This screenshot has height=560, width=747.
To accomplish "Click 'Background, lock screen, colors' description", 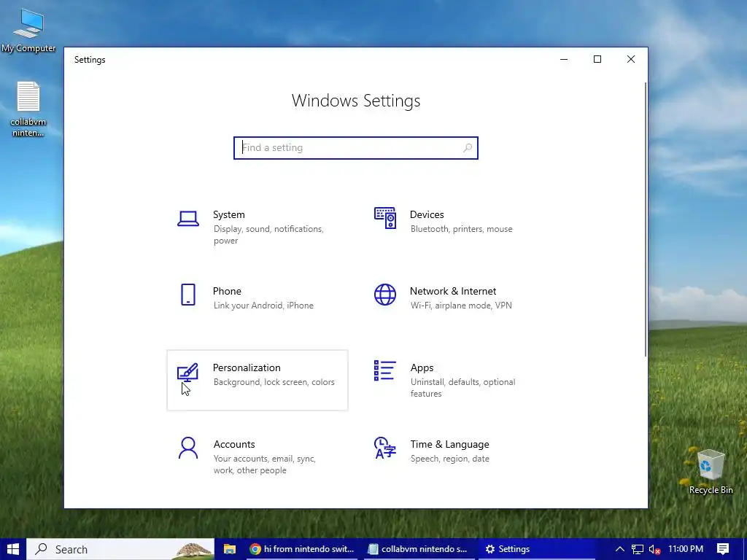I will [x=274, y=382].
